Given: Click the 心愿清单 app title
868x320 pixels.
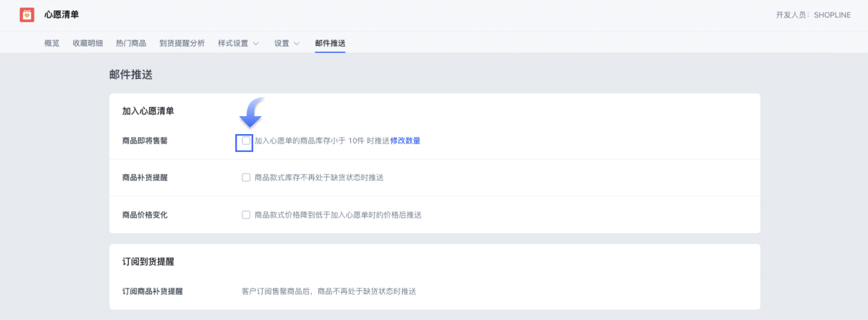Looking at the screenshot, I should pyautogui.click(x=61, y=15).
